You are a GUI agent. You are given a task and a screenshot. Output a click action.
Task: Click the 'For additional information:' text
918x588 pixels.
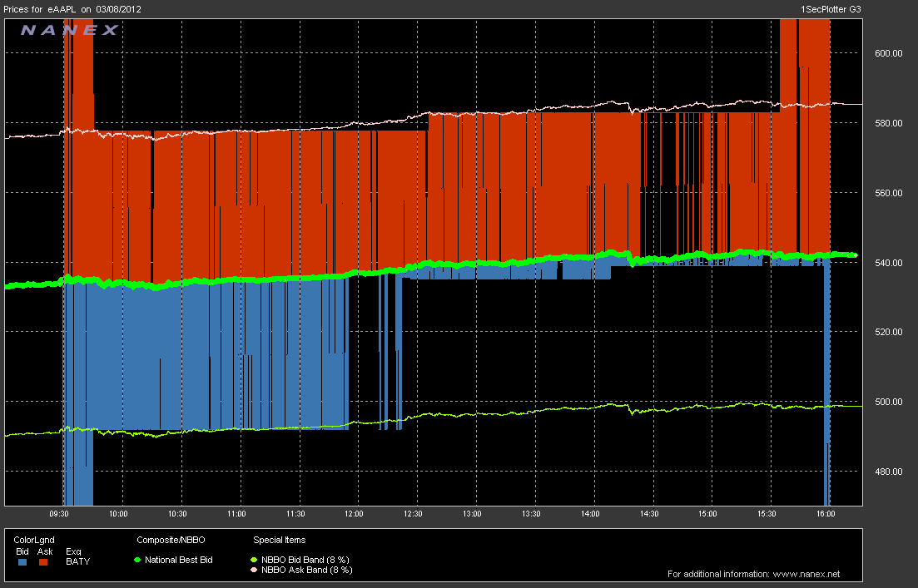pos(718,574)
